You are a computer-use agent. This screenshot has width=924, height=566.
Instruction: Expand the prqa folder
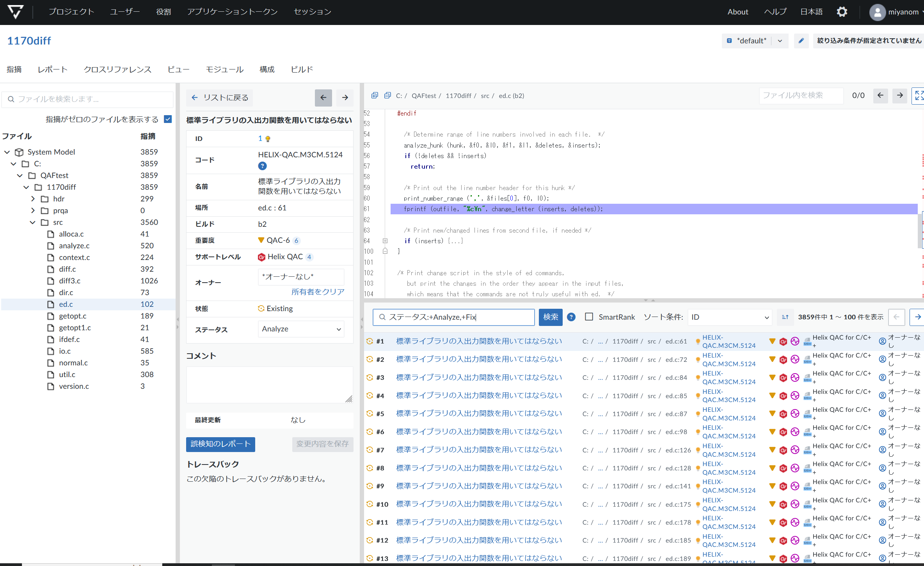pyautogui.click(x=33, y=210)
